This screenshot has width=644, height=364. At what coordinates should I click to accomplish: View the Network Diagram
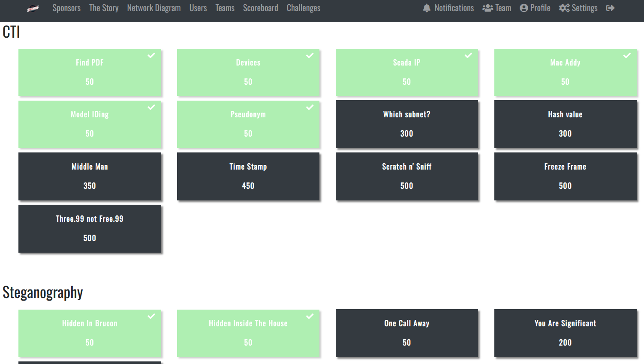[x=154, y=8]
